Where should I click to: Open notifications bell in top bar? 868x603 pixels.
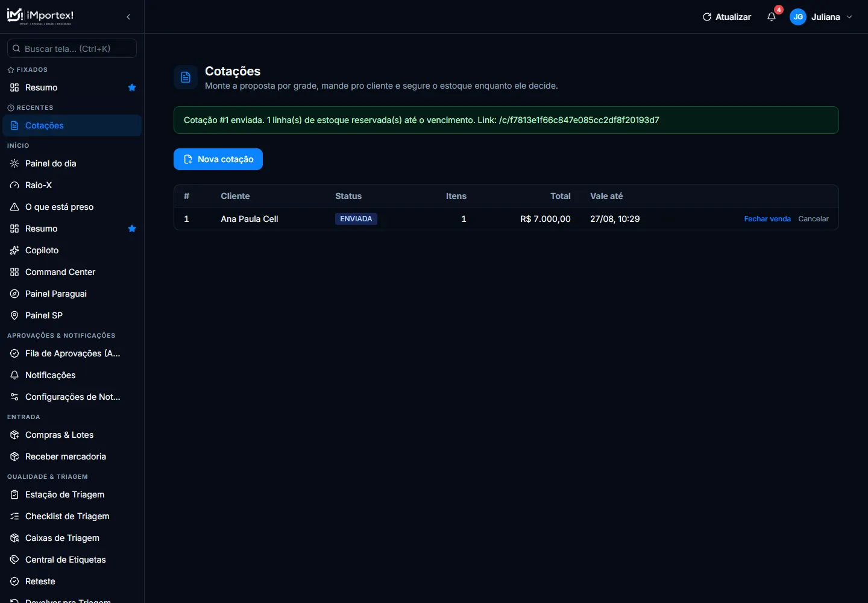point(772,17)
